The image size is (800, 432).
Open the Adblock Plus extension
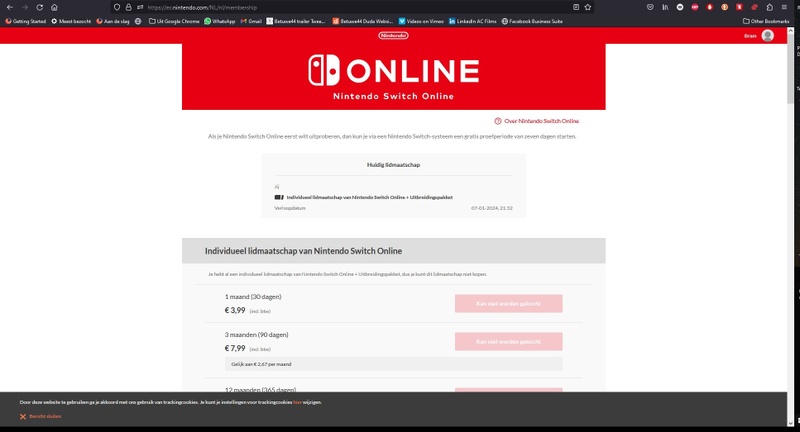click(695, 7)
